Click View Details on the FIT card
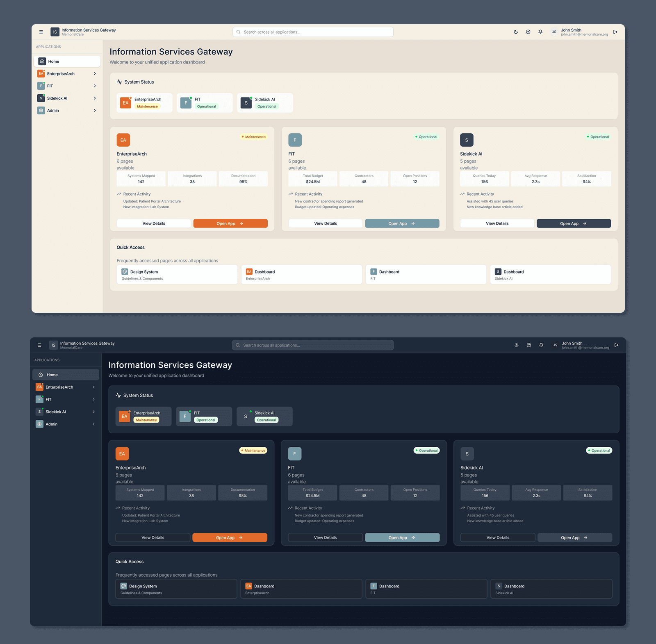This screenshot has width=656, height=644. click(x=325, y=223)
